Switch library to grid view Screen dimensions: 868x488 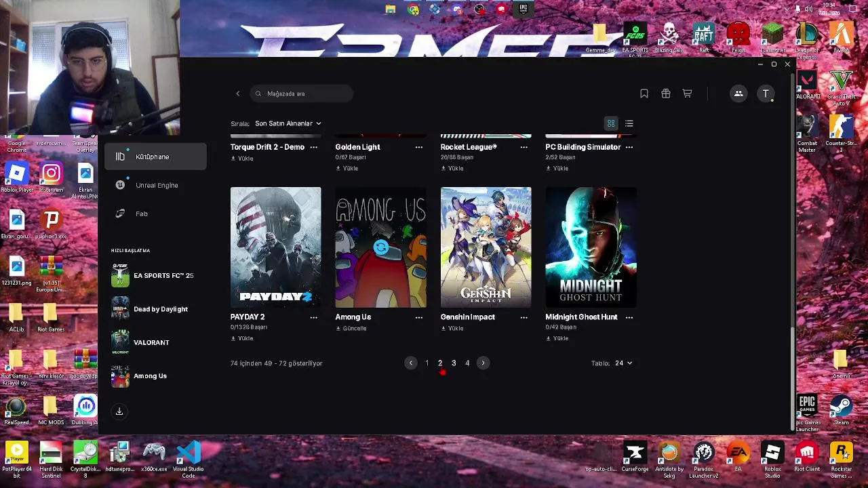(x=611, y=123)
